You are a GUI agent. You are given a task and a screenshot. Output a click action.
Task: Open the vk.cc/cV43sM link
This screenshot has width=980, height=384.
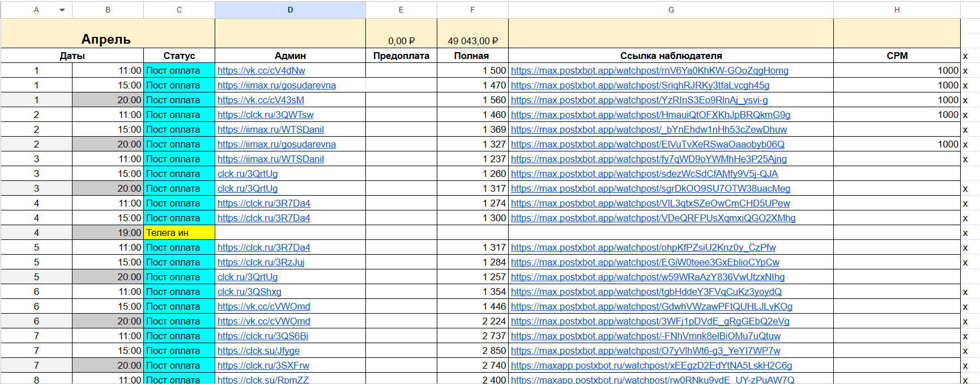(261, 100)
